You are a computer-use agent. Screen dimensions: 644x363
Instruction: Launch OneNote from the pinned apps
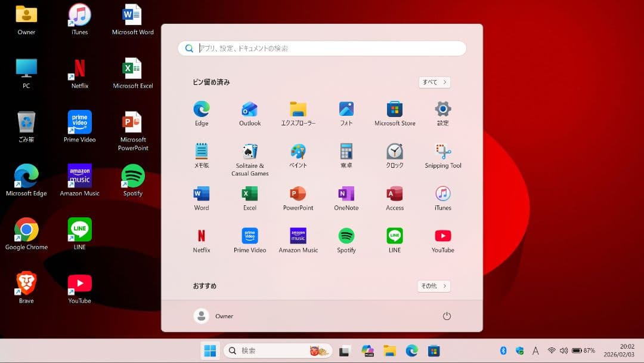346,197
